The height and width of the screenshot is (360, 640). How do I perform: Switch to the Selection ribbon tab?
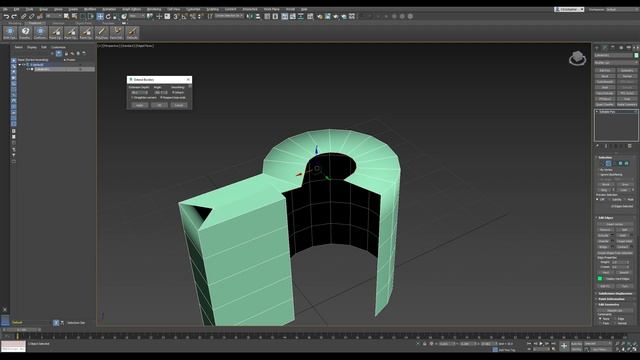pos(58,23)
